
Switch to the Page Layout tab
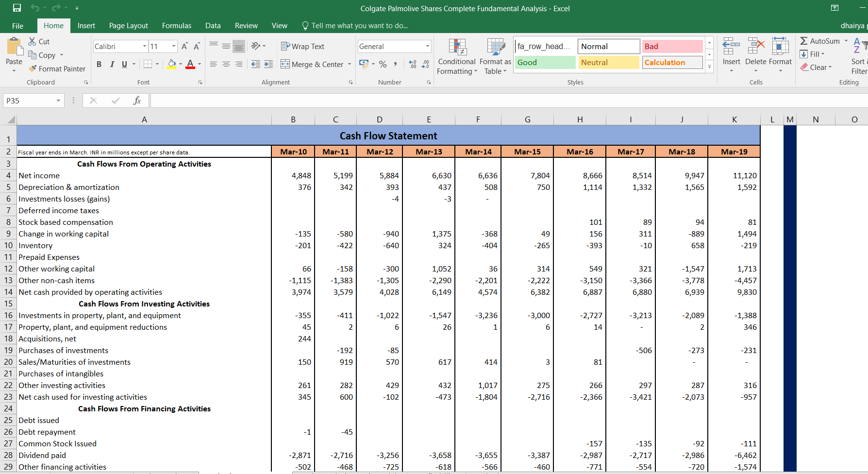[x=129, y=26]
